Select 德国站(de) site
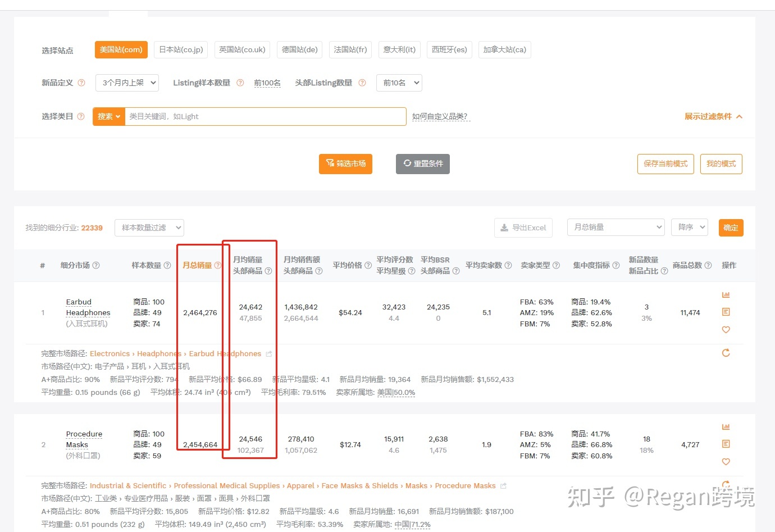 (300, 49)
